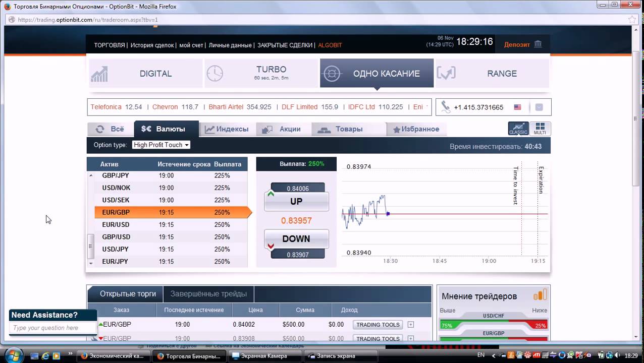The image size is (644, 363).
Task: Click the phone handset icon
Action: [x=445, y=107]
